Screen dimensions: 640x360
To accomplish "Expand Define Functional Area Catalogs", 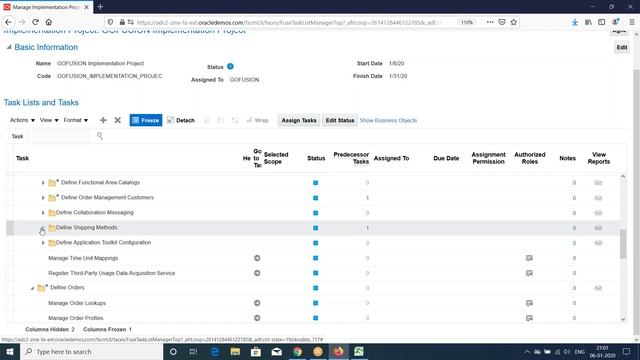I will click(x=43, y=183).
